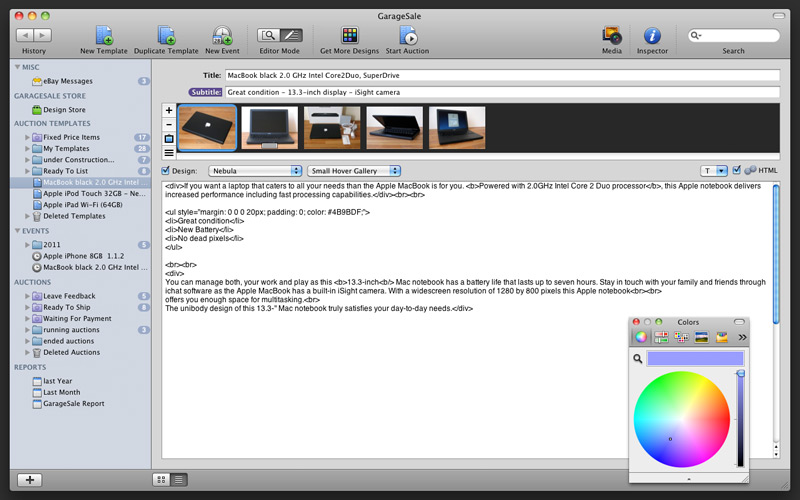
Task: Select the color wheel picker mode
Action: click(641, 337)
